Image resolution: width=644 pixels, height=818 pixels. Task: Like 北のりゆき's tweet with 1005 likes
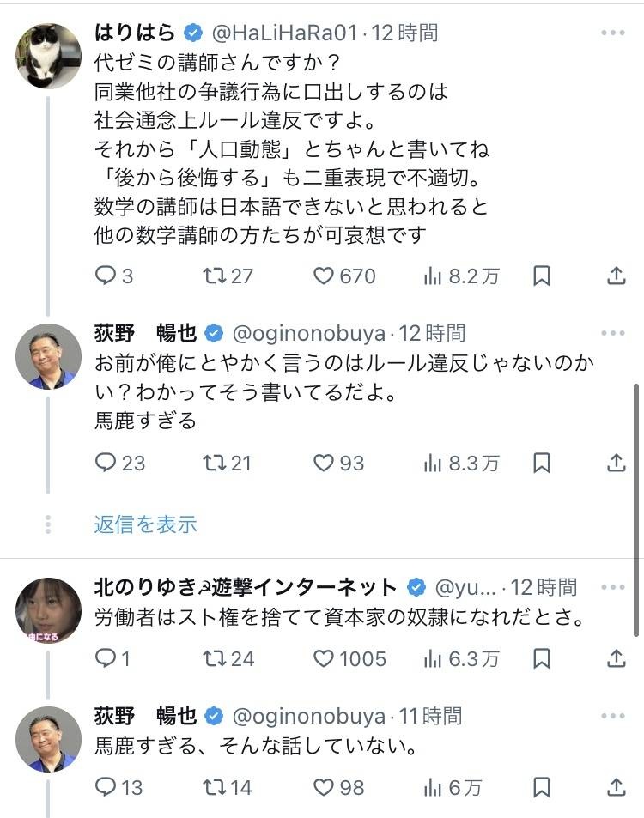(324, 658)
